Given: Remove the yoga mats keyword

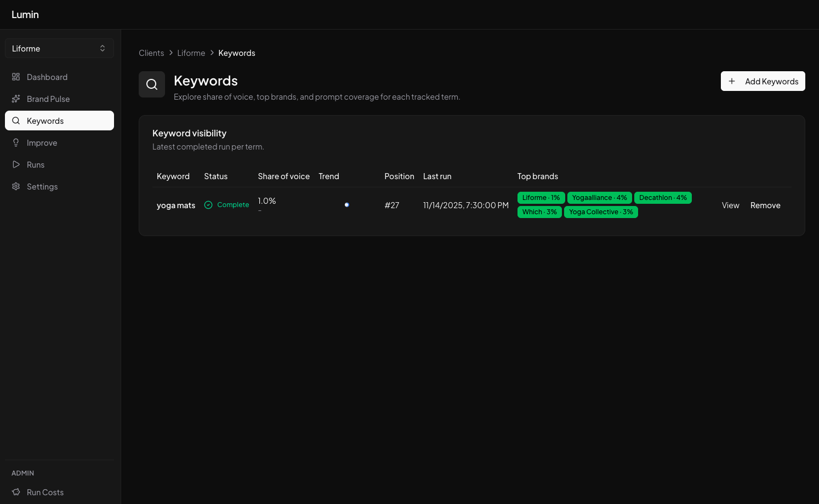Looking at the screenshot, I should [765, 205].
